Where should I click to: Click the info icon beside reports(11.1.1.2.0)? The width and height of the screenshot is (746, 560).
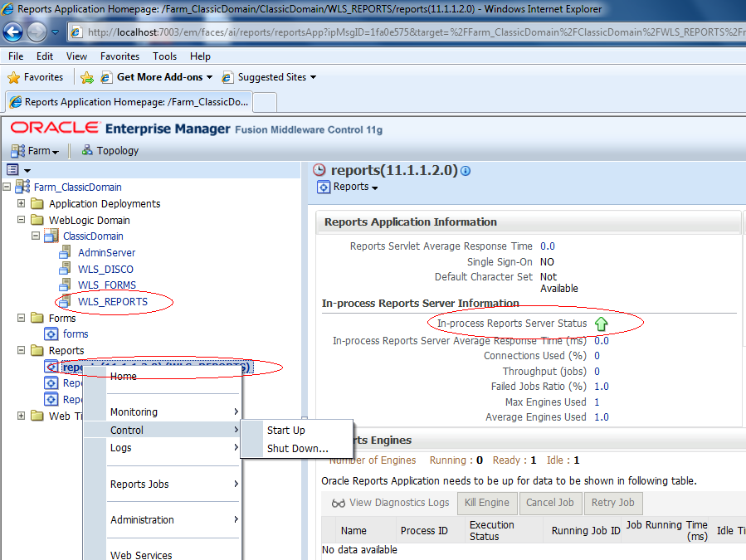(466, 171)
